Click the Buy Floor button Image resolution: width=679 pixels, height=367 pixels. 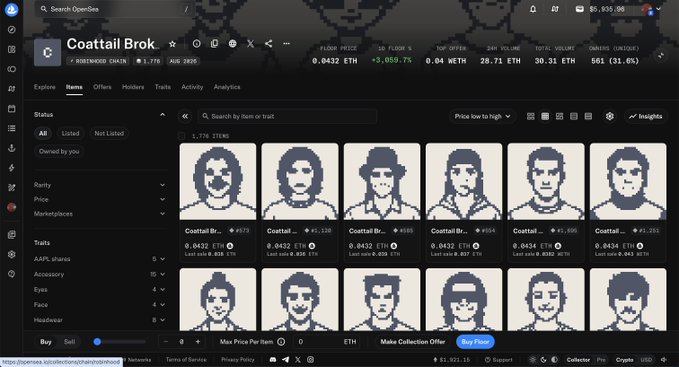tap(475, 342)
